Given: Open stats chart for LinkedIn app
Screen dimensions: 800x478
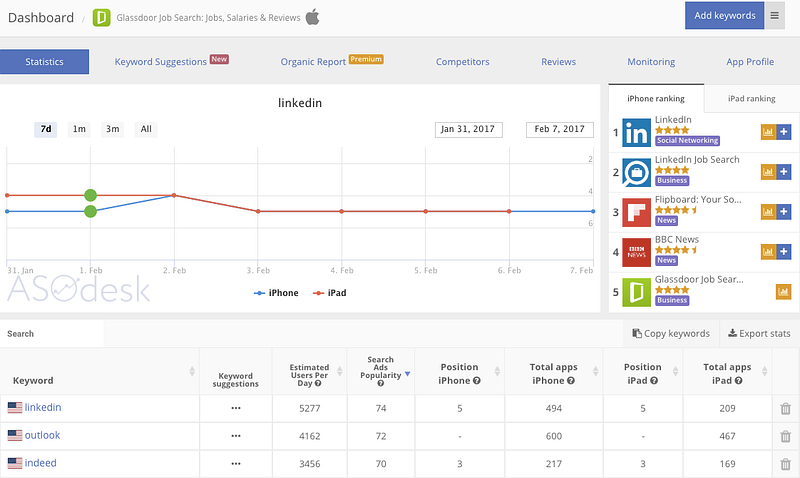Looking at the screenshot, I should [768, 132].
